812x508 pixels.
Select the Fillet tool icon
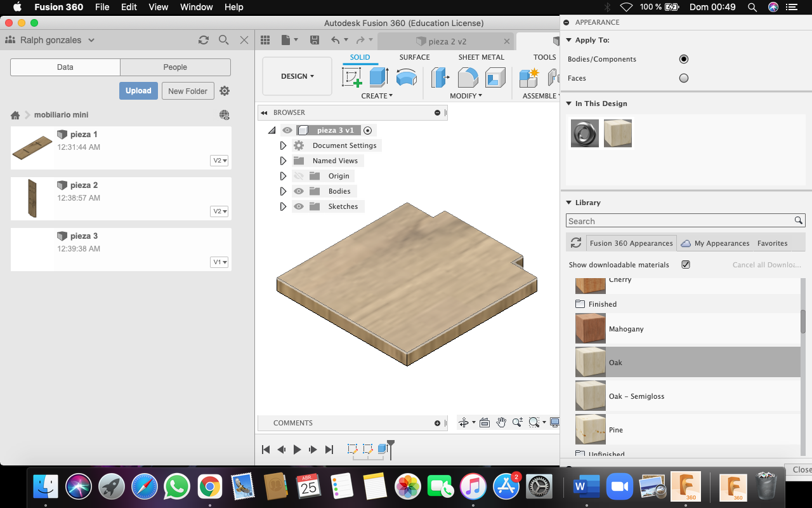click(468, 77)
